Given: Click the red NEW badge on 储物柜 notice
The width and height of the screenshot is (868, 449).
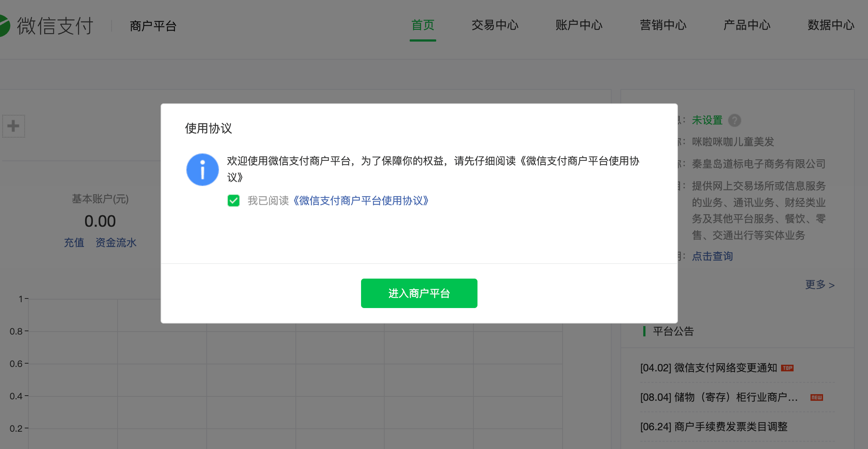Looking at the screenshot, I should 817,397.
